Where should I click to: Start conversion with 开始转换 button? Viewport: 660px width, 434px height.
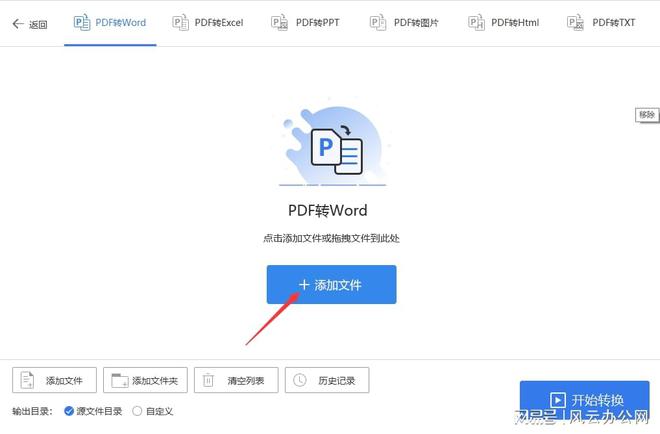point(584,399)
